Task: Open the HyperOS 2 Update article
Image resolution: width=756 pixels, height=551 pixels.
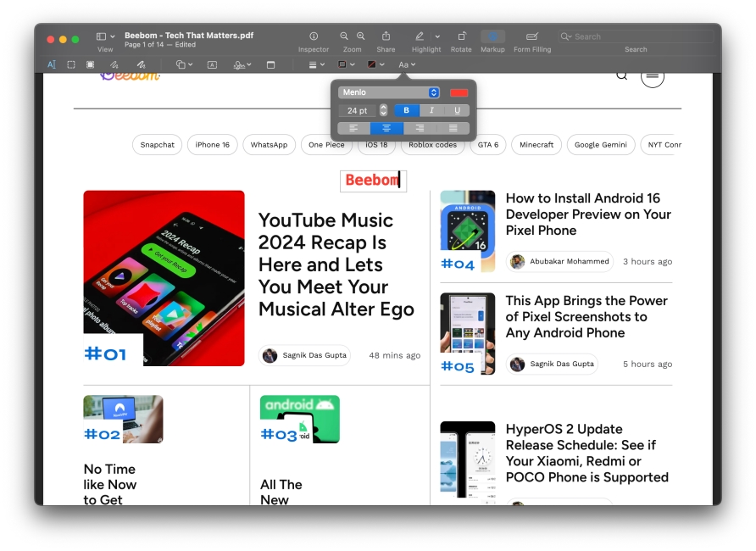Action: (586, 454)
